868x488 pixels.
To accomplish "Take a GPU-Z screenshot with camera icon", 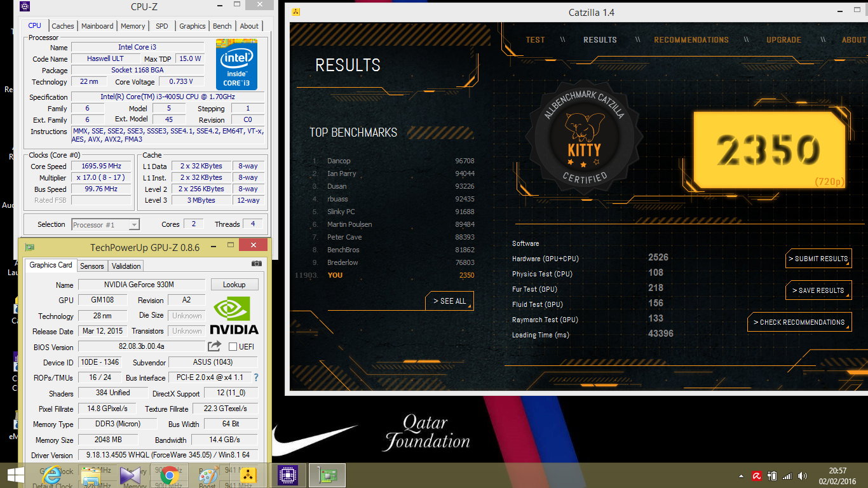I will [256, 263].
